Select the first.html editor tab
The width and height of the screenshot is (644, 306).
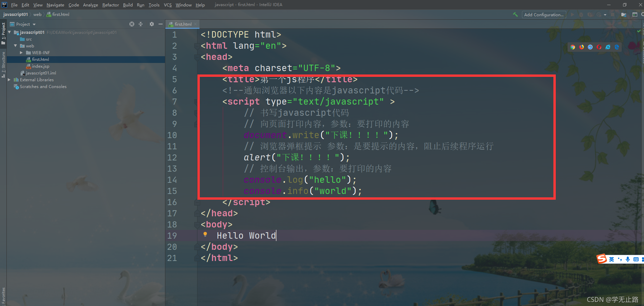pos(183,24)
